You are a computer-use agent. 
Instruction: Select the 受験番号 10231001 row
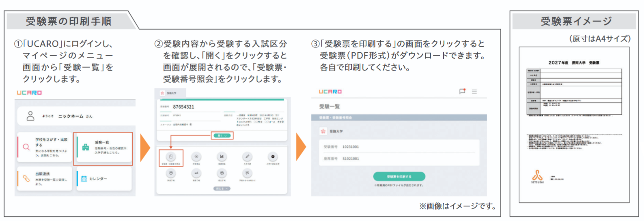pos(399,147)
